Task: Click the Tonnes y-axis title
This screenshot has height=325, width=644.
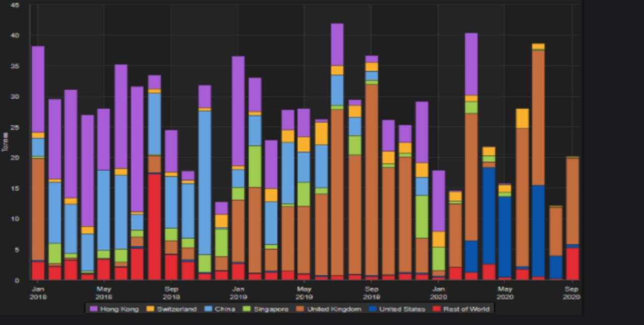Action: click(5, 142)
